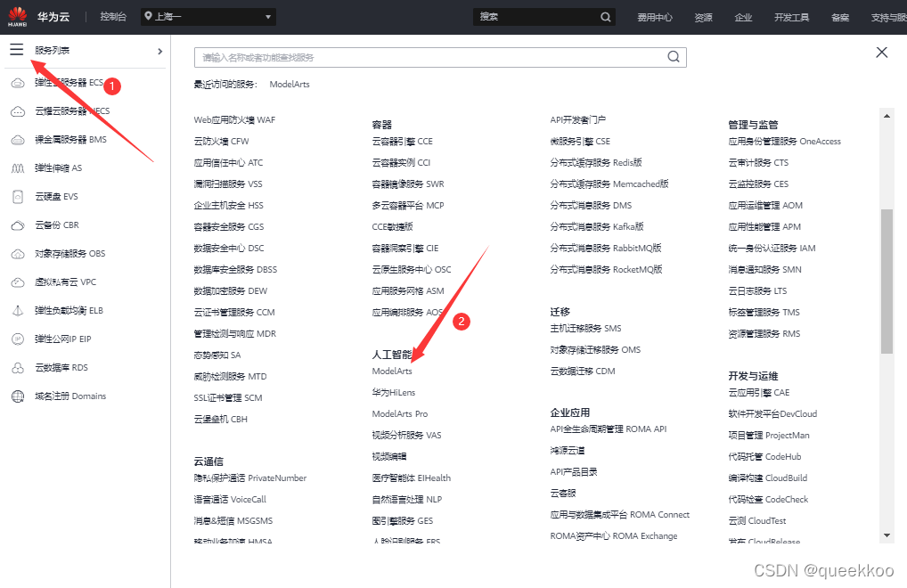Open 云测 CloudTest
907x588 pixels.
pos(757,521)
